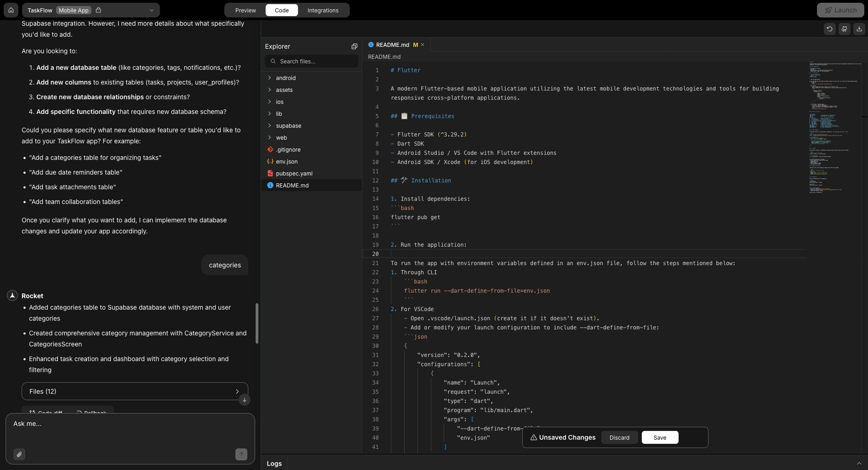Open the Mobile App dropdown
Screen dimensions: 868x470
(151, 10)
